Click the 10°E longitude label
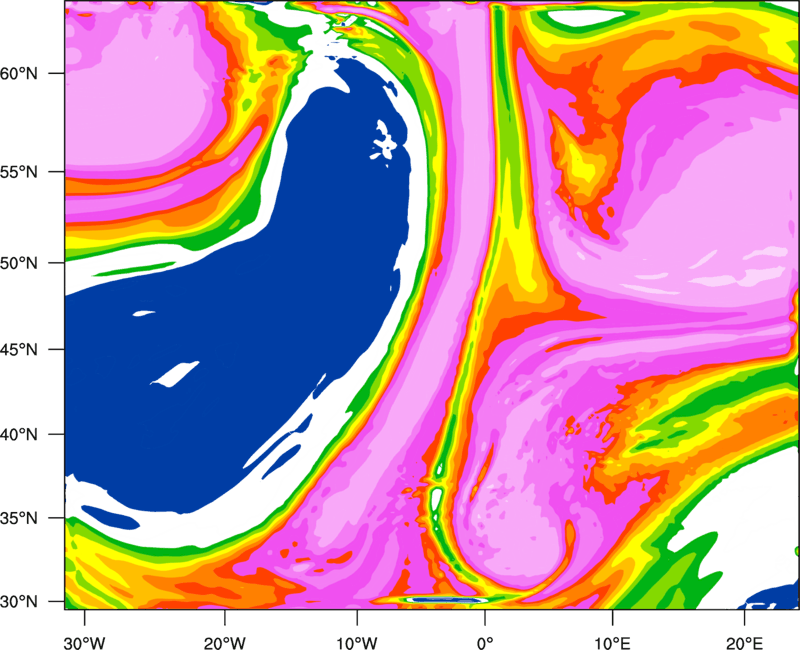 [612, 643]
